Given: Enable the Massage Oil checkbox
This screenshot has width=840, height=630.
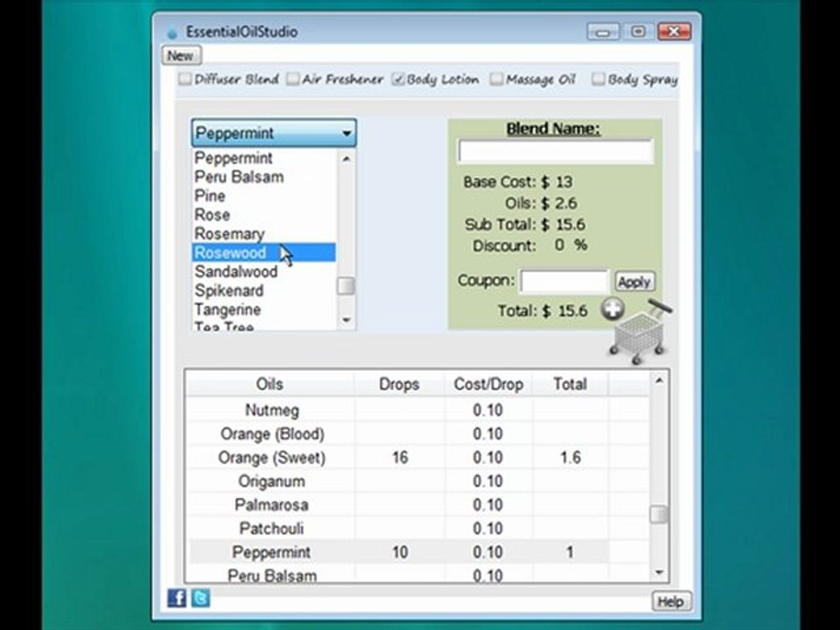Looking at the screenshot, I should [x=497, y=80].
